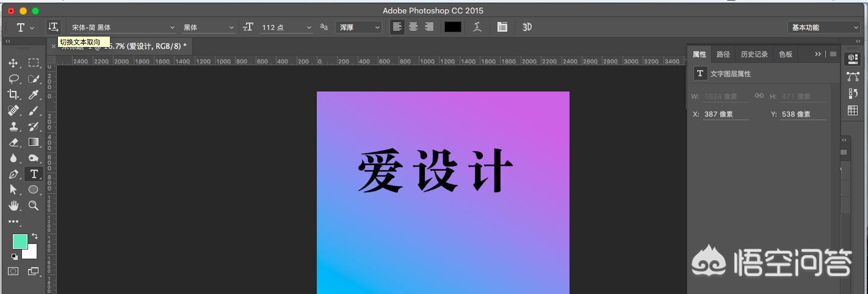
Task: Click the Y position field 538 像素
Action: (803, 114)
